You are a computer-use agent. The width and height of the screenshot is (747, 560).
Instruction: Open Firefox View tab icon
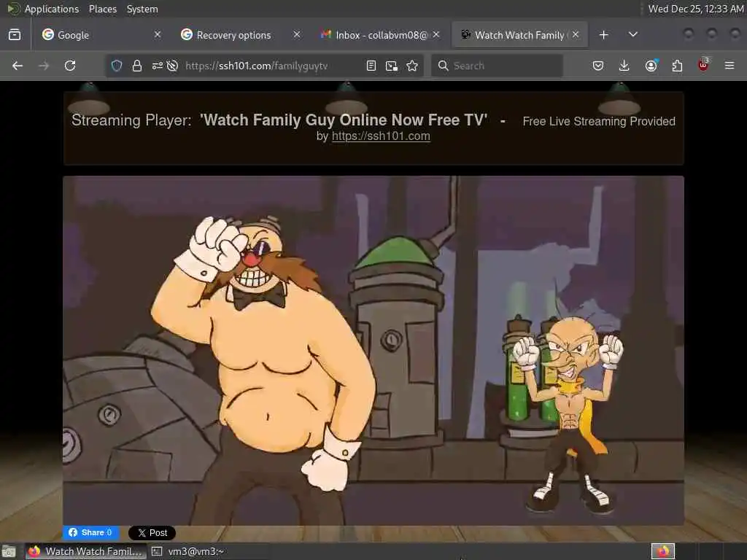click(15, 35)
